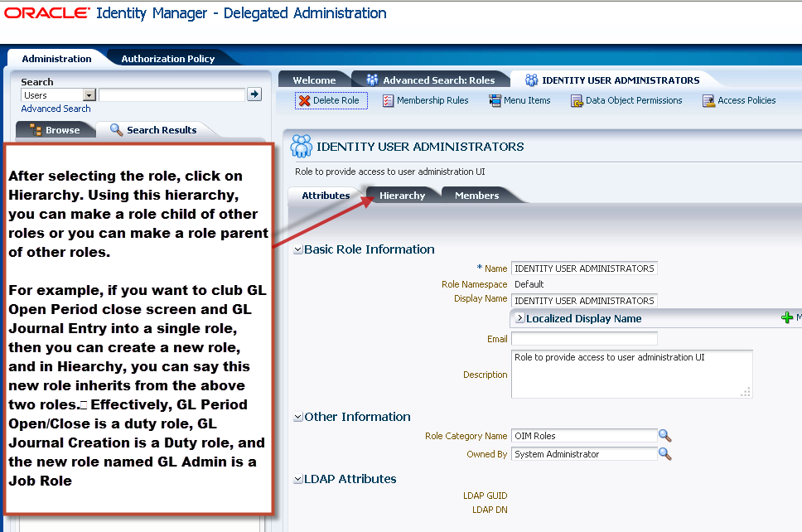Image resolution: width=802 pixels, height=532 pixels.
Task: Click the magnifier next to Owned By
Action: (664, 454)
